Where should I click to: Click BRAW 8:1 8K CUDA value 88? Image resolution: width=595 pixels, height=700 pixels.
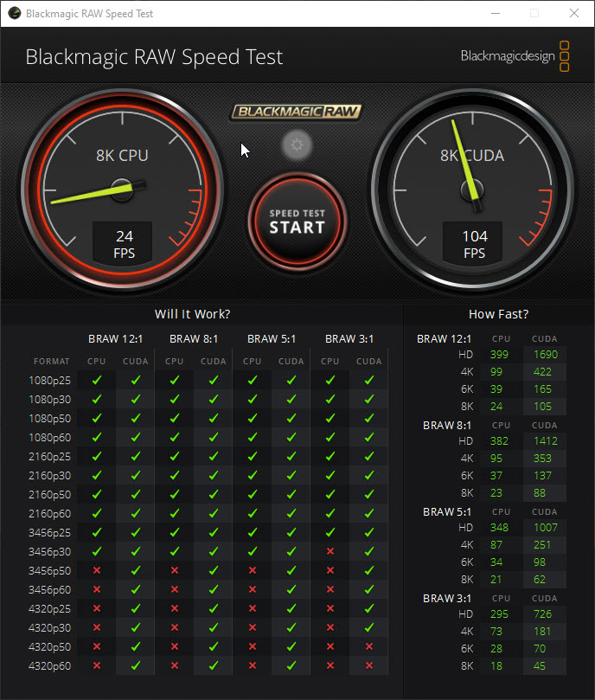pyautogui.click(x=539, y=493)
